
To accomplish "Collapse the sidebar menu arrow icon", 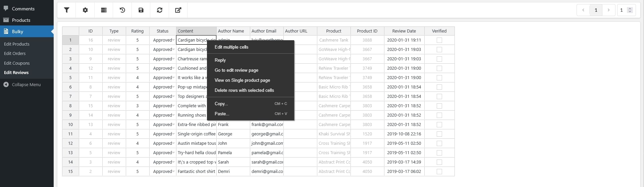I will [6, 84].
